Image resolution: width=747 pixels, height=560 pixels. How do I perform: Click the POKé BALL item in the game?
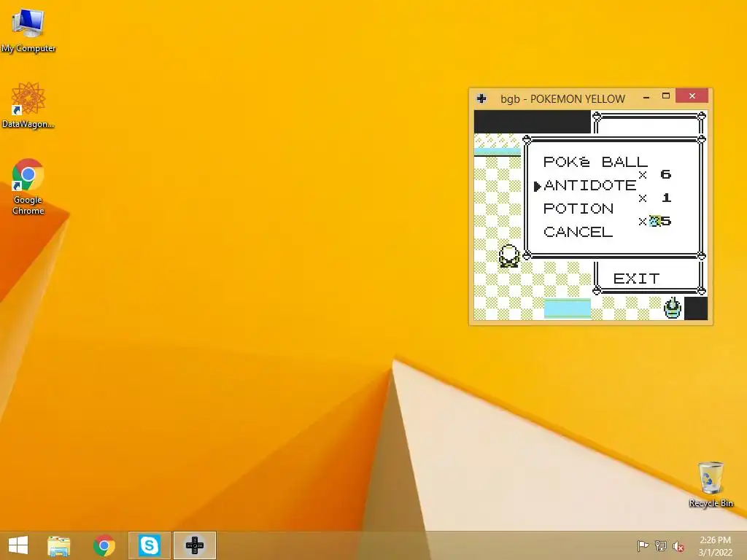tap(595, 162)
